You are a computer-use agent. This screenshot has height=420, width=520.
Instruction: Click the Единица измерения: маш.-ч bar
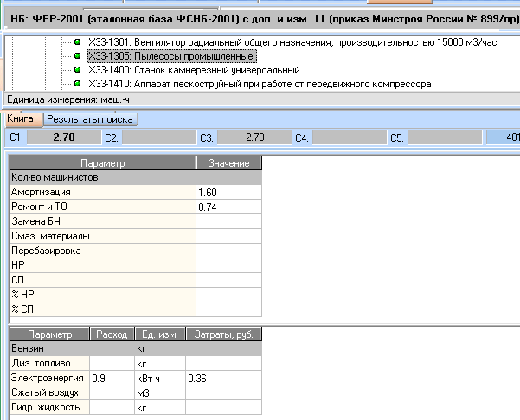[x=262, y=99]
